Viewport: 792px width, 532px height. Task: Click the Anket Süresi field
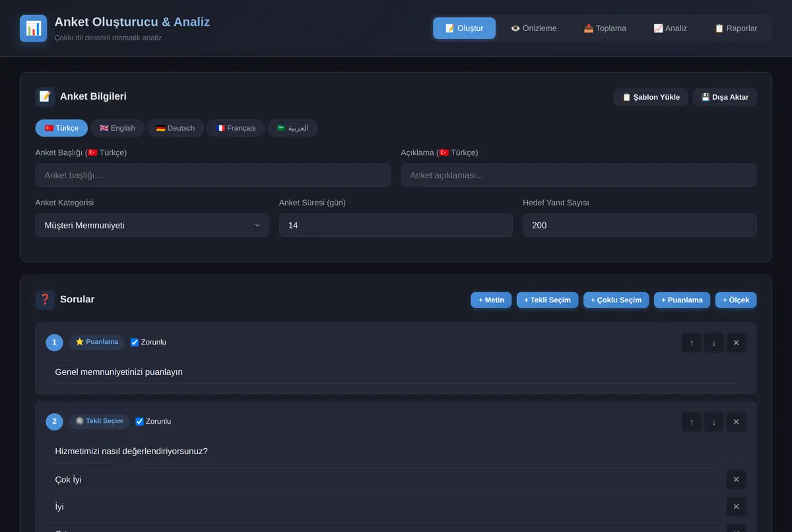396,225
